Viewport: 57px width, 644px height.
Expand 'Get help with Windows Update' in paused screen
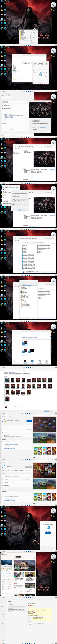click(16, 442)
